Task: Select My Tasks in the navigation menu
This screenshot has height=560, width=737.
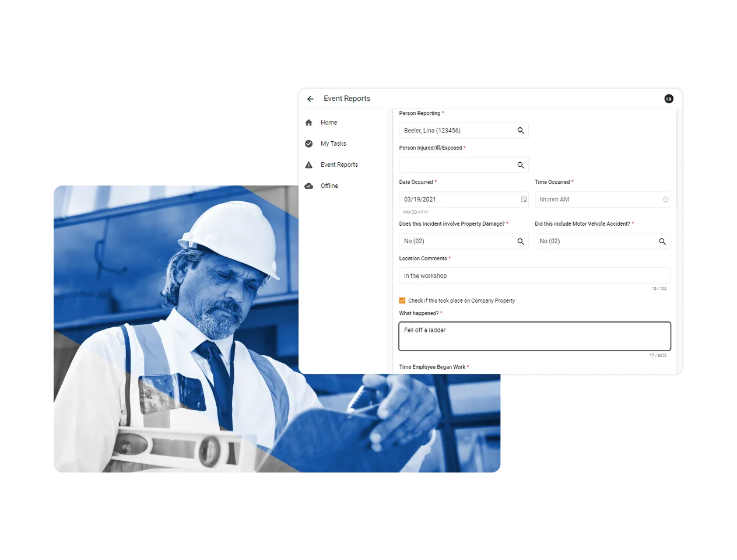Action: (333, 143)
